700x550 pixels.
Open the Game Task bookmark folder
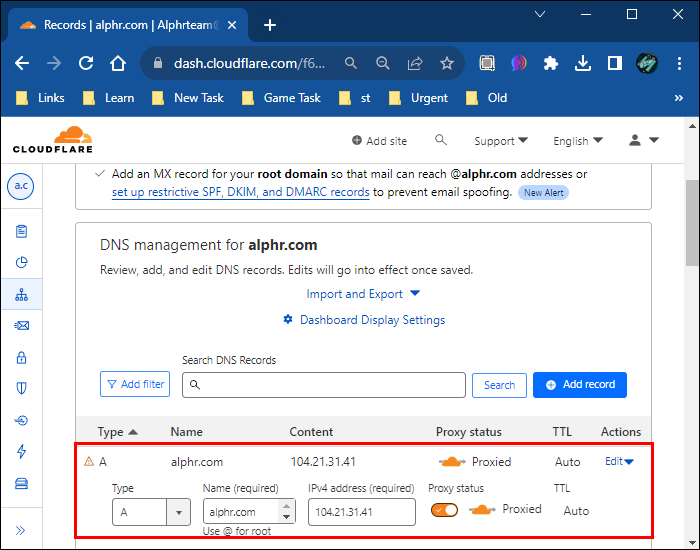tap(281, 98)
